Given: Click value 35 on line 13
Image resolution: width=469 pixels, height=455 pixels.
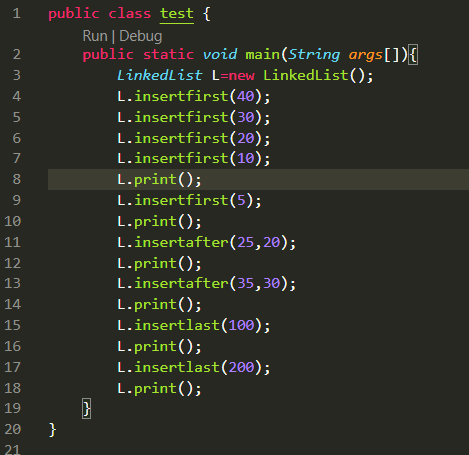Looking at the screenshot, I should (246, 283).
